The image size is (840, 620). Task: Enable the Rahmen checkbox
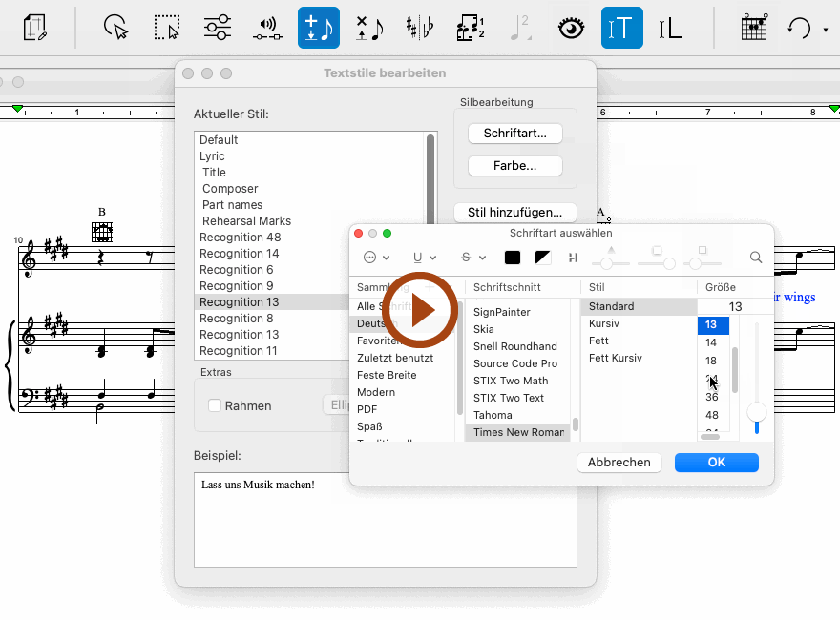click(x=216, y=405)
